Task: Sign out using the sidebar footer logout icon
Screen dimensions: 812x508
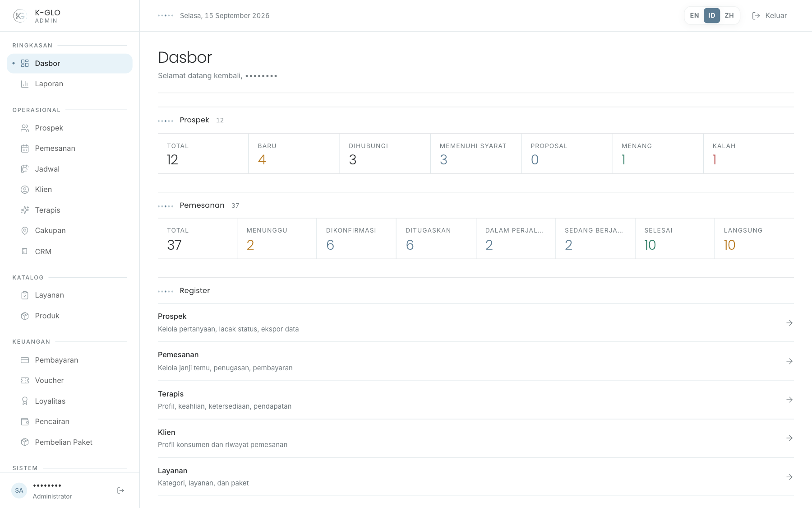Action: (120, 490)
